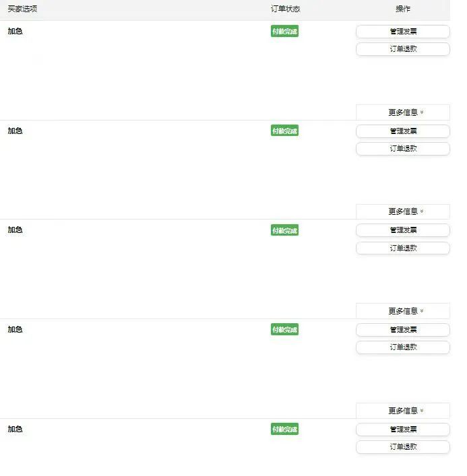
Task: Open 管理发票 in the second order row
Action: (402, 131)
